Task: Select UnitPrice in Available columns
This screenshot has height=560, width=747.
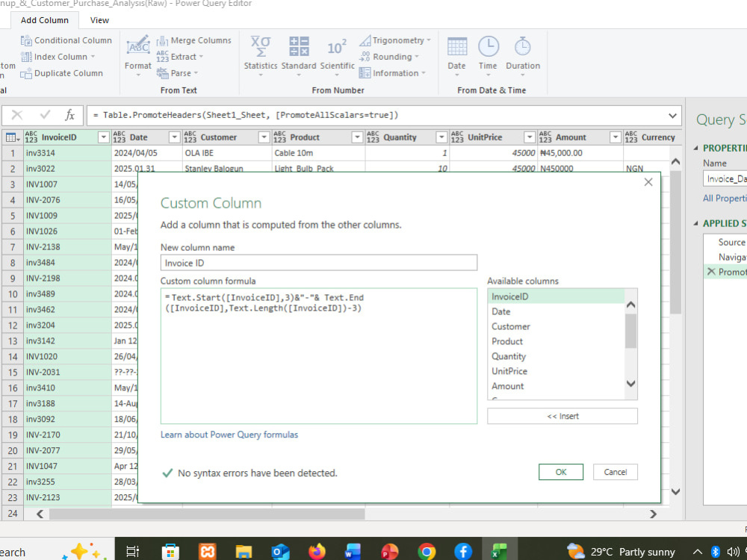Action: [x=556, y=371]
